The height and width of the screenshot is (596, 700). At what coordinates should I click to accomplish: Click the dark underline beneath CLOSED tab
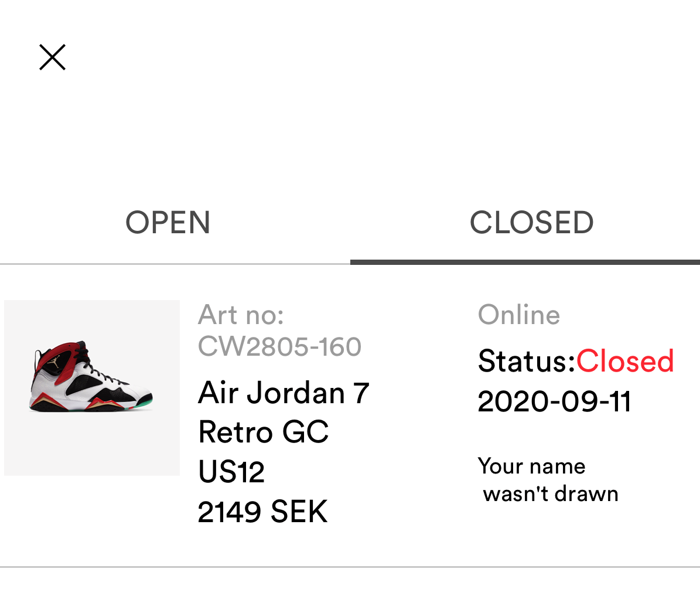[525, 263]
